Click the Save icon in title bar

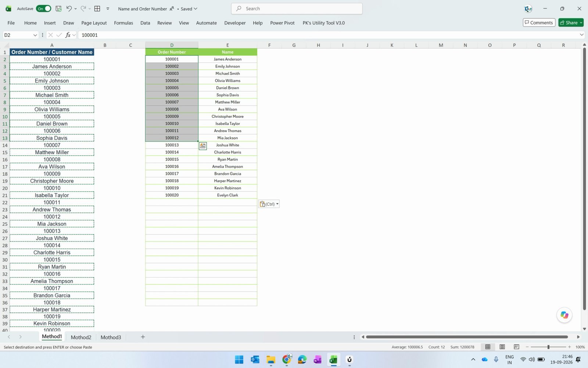(58, 8)
